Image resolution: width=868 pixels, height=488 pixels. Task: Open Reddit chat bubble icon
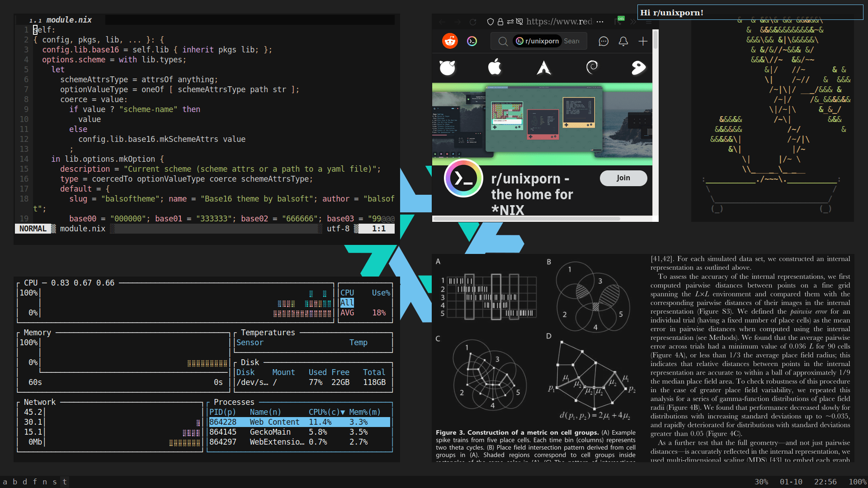603,42
